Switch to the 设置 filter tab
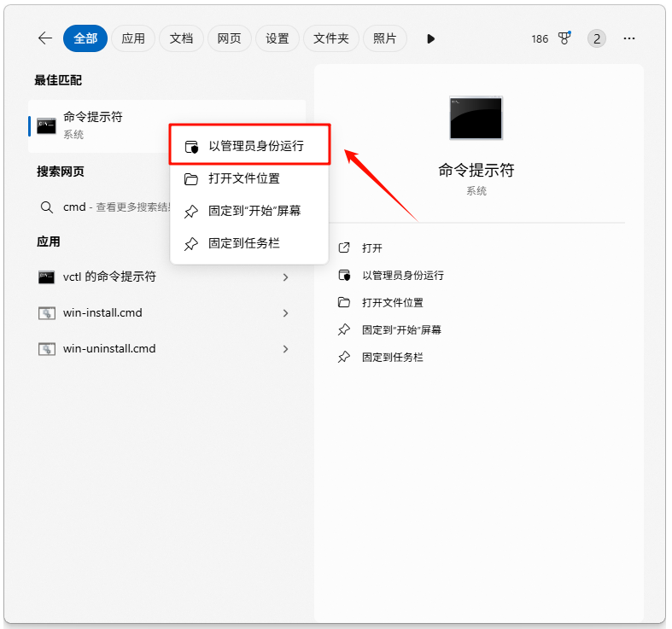Image resolution: width=672 pixels, height=629 pixels. (x=277, y=38)
